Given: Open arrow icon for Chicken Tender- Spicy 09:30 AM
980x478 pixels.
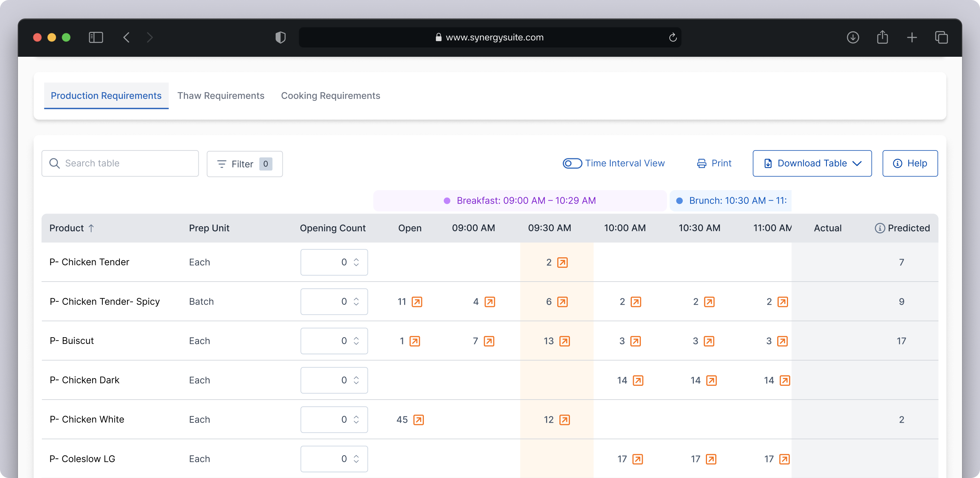Looking at the screenshot, I should tap(562, 302).
